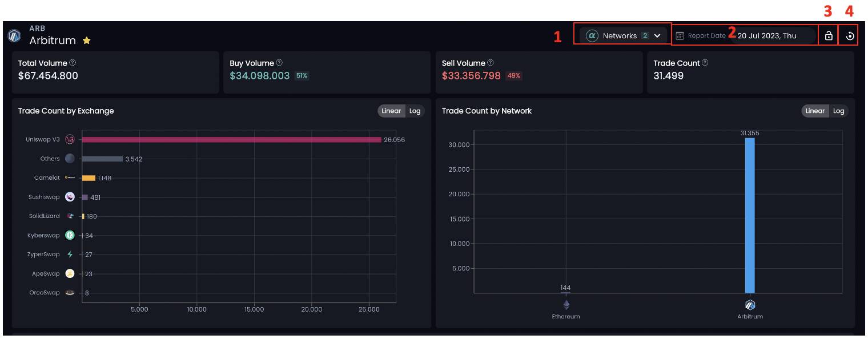Click the Trade Count by Exchange chart title
The image size is (868, 339).
(66, 111)
